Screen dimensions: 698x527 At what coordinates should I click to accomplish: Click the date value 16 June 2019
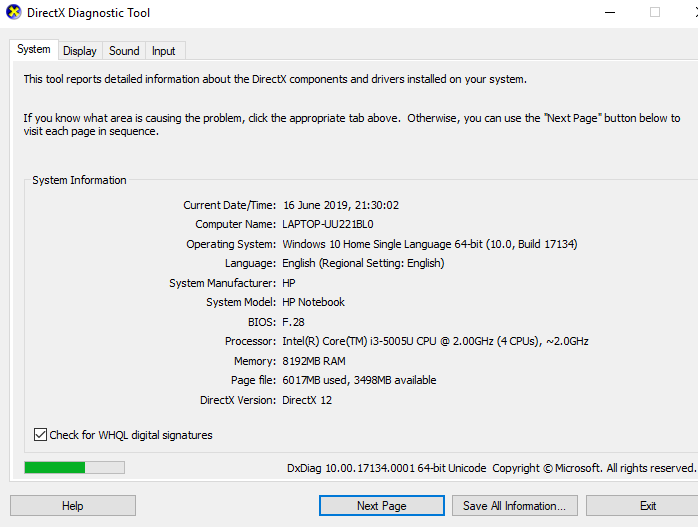coord(341,205)
